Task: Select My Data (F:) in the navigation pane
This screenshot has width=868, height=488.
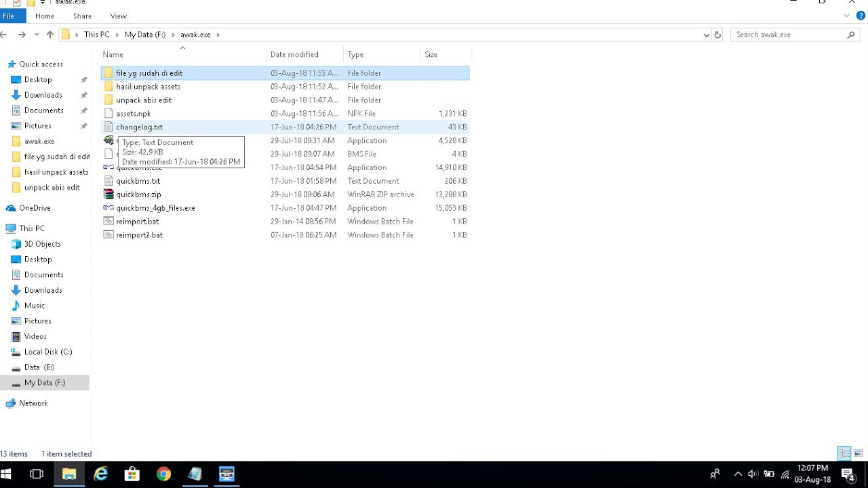Action: click(x=45, y=383)
